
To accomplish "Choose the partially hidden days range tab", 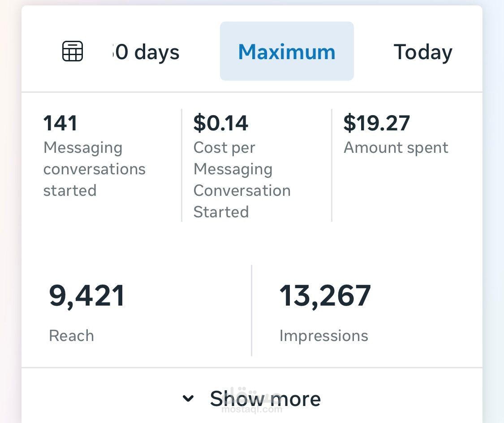I will click(146, 52).
